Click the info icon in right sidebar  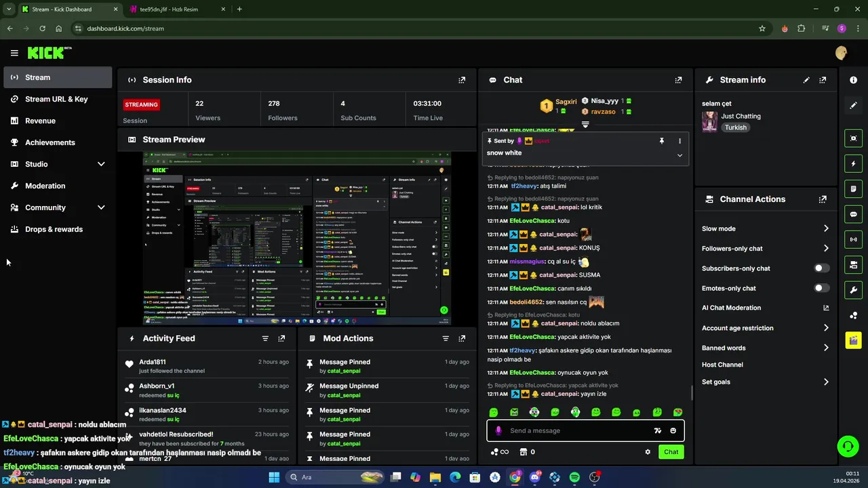click(x=853, y=80)
